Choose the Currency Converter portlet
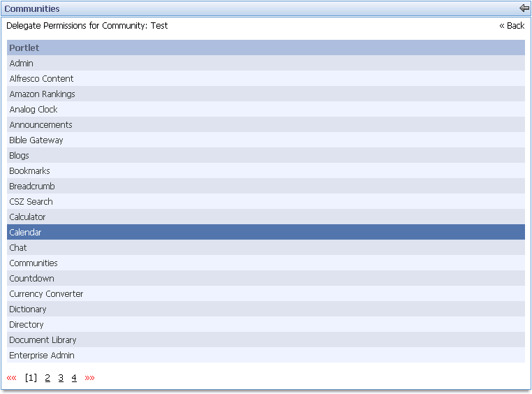The width and height of the screenshot is (532, 394). [x=46, y=294]
